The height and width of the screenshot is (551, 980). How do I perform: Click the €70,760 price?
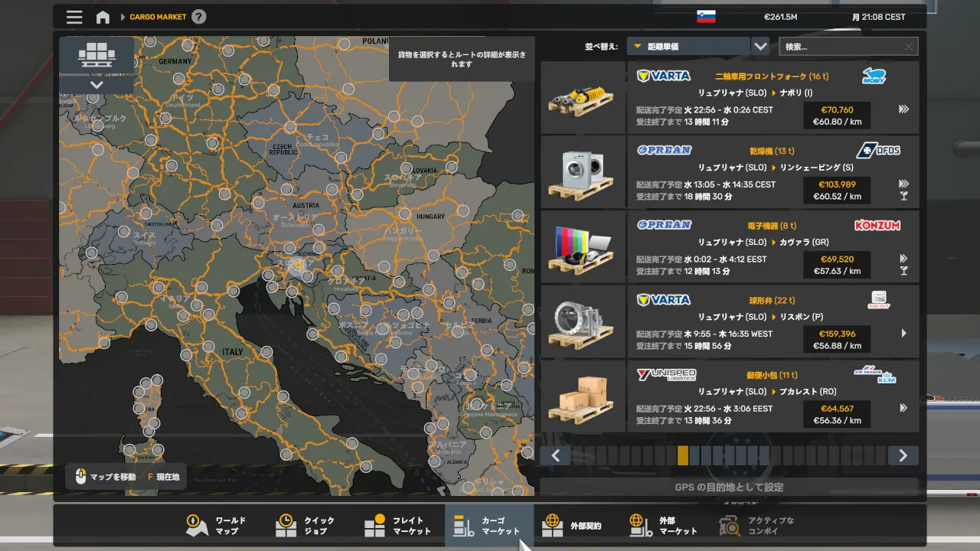point(837,109)
